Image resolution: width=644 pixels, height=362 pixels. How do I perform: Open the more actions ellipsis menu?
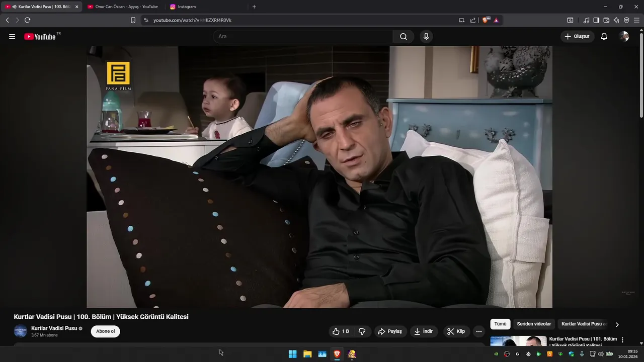478,331
